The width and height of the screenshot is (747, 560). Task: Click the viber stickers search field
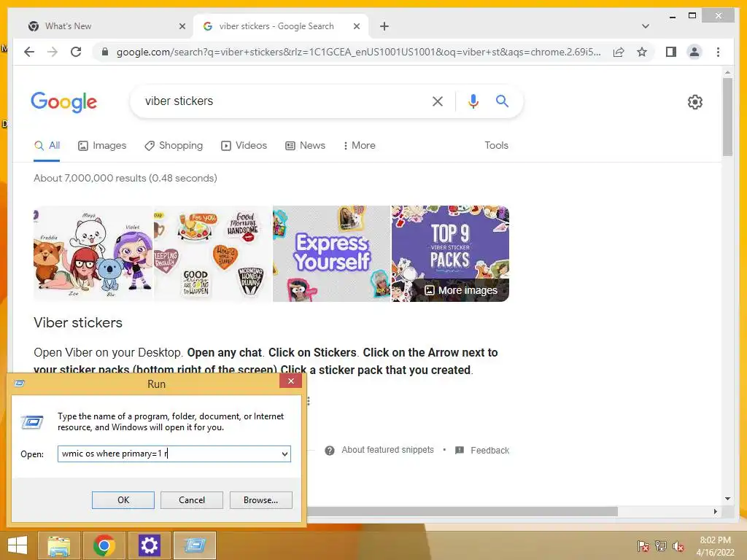[x=281, y=101]
